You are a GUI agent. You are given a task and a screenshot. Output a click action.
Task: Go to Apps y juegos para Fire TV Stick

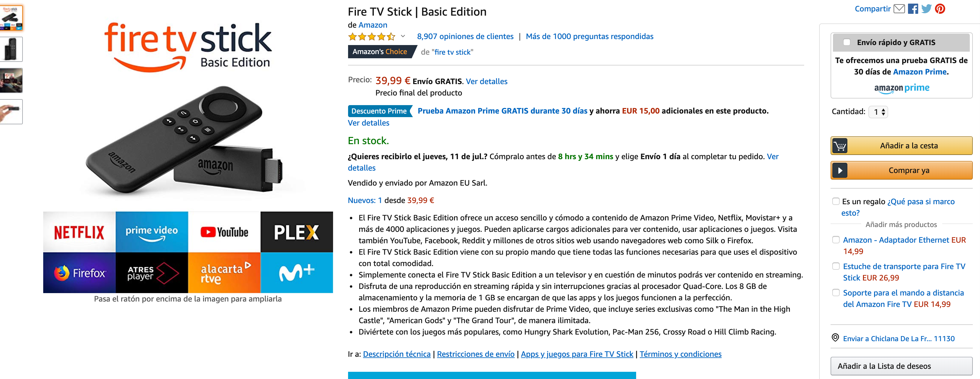577,354
